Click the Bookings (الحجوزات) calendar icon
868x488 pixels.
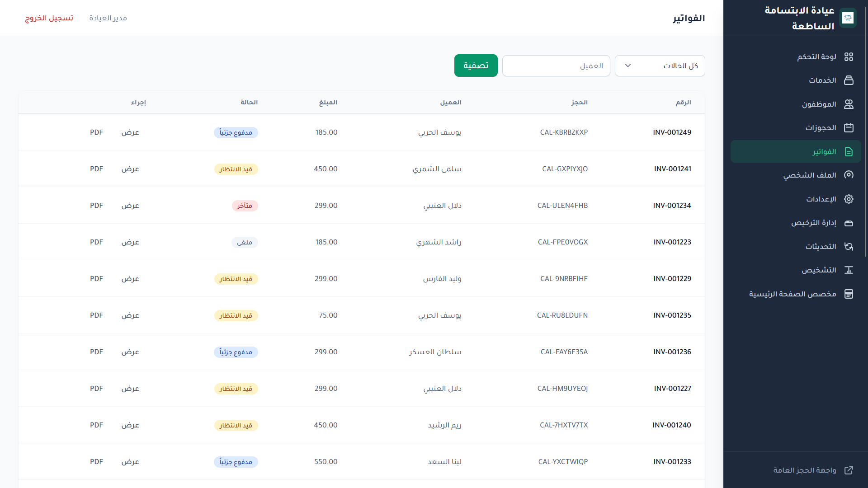[849, 128]
